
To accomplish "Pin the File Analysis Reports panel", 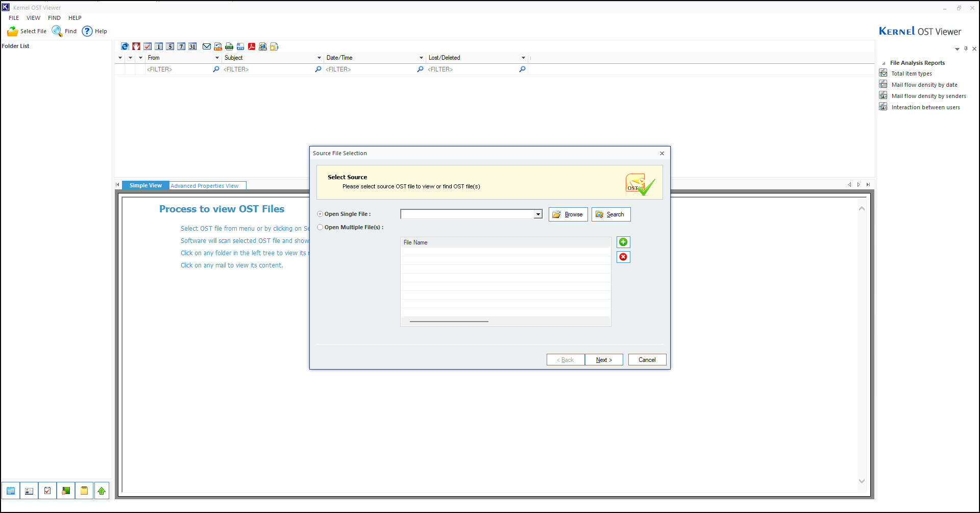I will [x=966, y=48].
